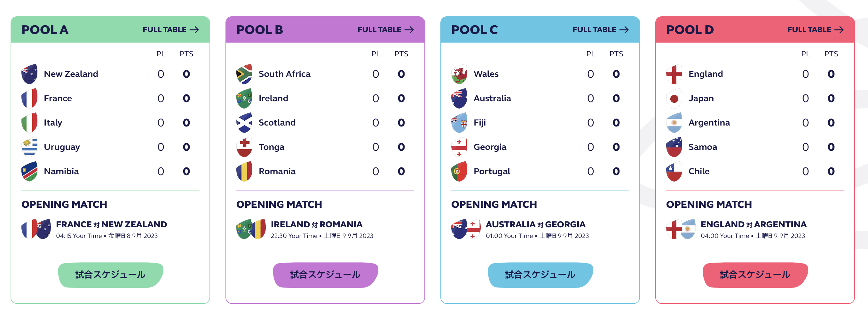Click the New Zealand flag icon

tap(29, 74)
